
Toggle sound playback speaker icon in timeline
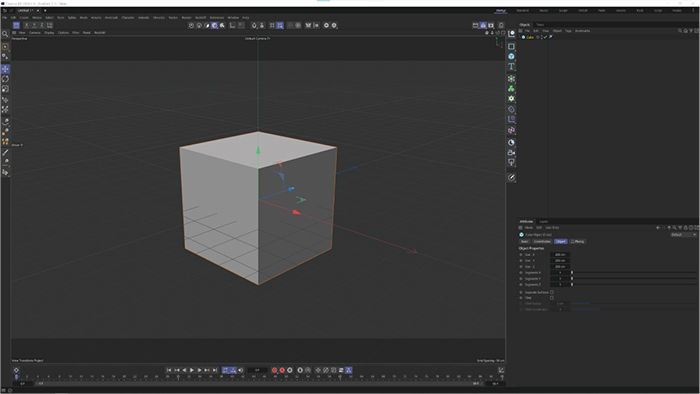241,370
